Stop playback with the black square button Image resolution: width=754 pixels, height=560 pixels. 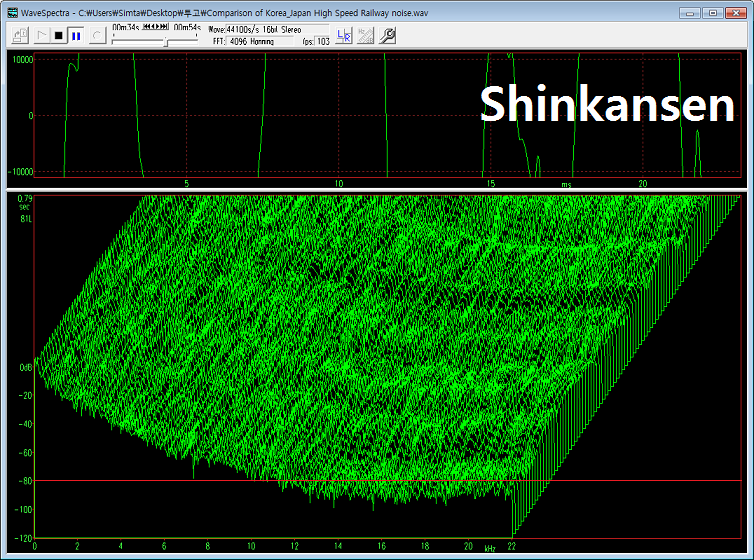[x=59, y=35]
